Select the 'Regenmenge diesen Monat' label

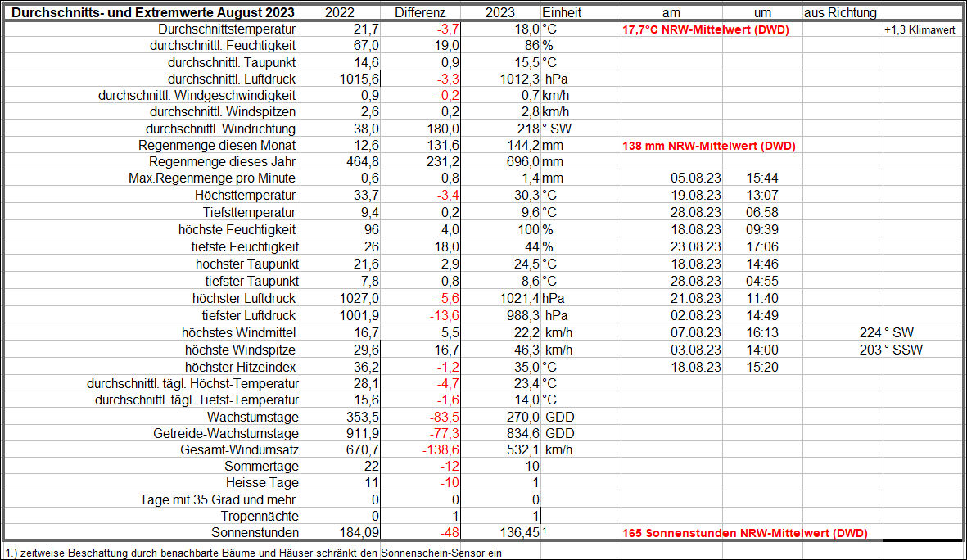tap(217, 146)
